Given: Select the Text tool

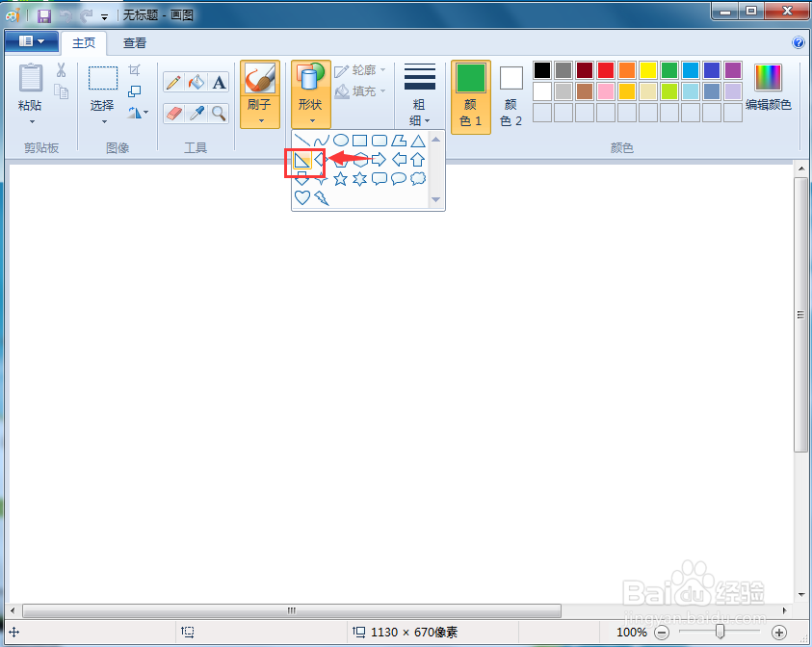Looking at the screenshot, I should 219,82.
